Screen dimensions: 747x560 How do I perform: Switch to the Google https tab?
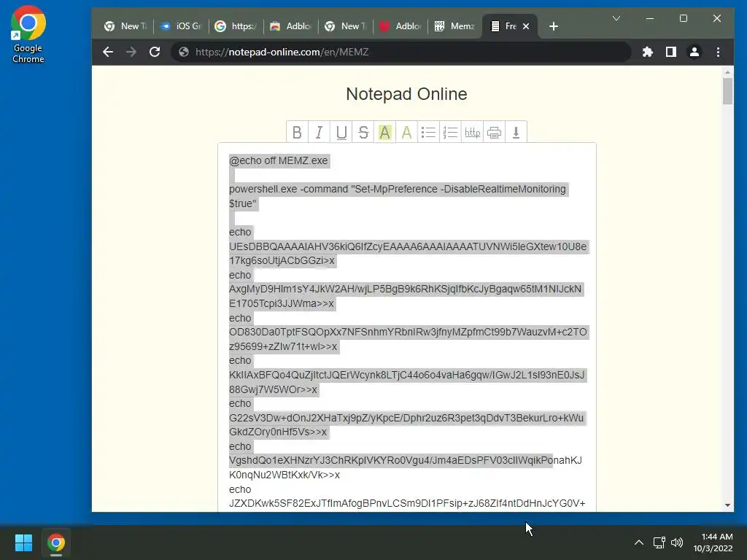pos(236,26)
